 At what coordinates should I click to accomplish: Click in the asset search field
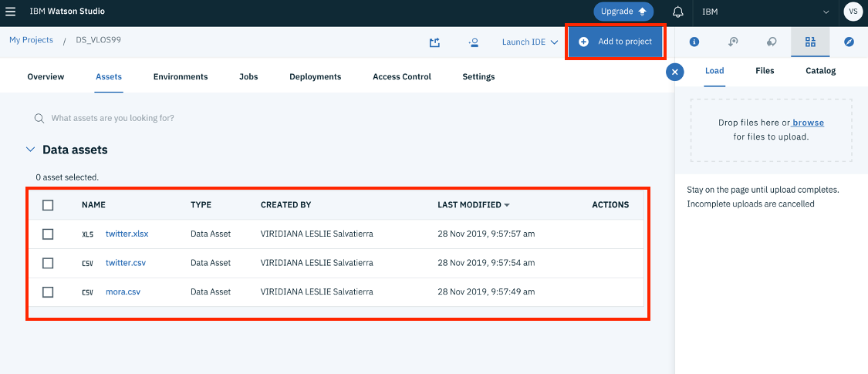[x=113, y=119]
